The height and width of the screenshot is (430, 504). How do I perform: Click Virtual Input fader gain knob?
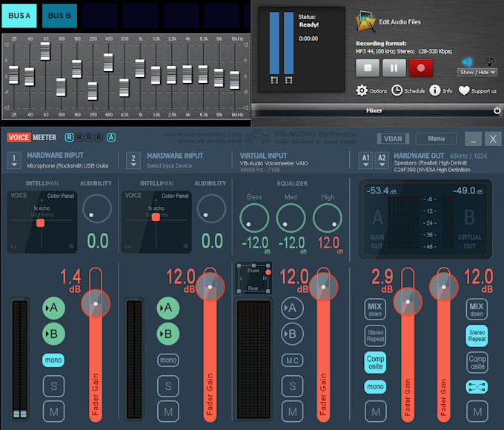pyautogui.click(x=324, y=287)
